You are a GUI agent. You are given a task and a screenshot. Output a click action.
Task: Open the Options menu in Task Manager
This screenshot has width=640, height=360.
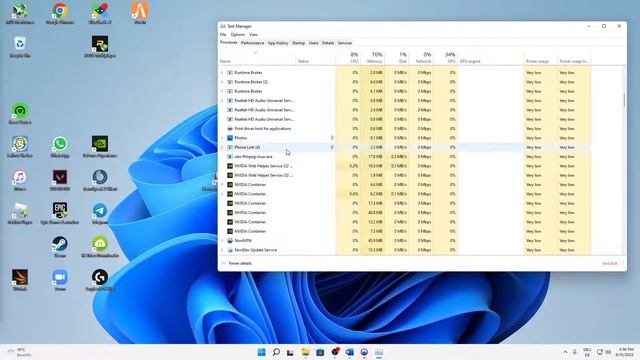pos(238,35)
